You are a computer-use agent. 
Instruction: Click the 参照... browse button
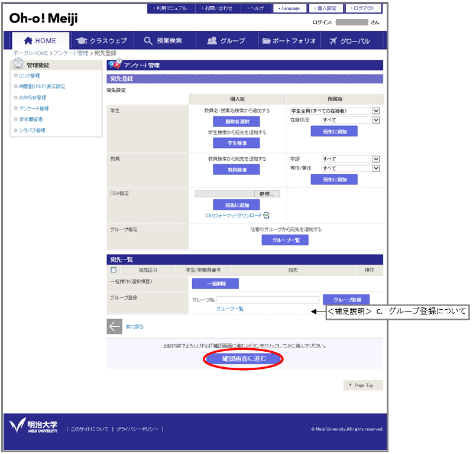[267, 194]
